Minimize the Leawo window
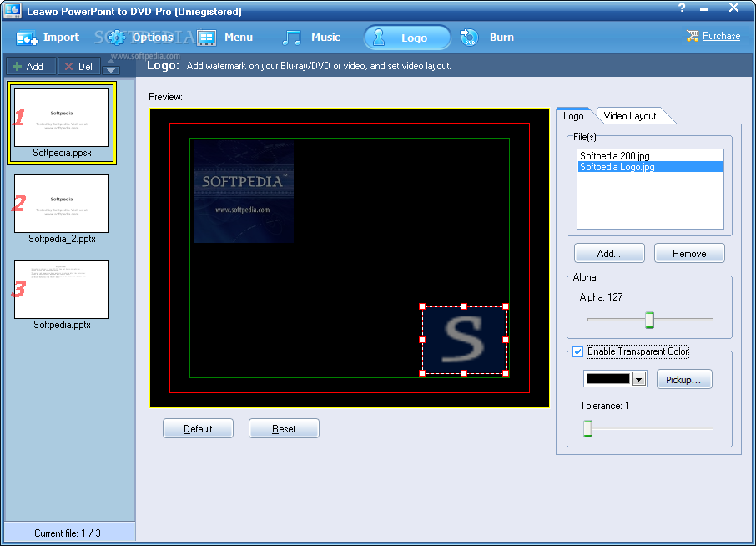This screenshot has width=756, height=546. coord(704,8)
